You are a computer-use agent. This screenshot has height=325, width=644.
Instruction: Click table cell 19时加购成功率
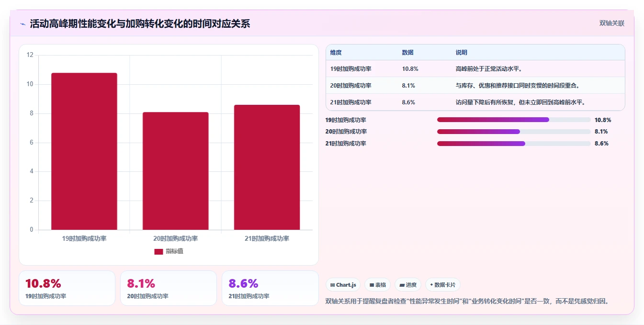pyautogui.click(x=350, y=69)
